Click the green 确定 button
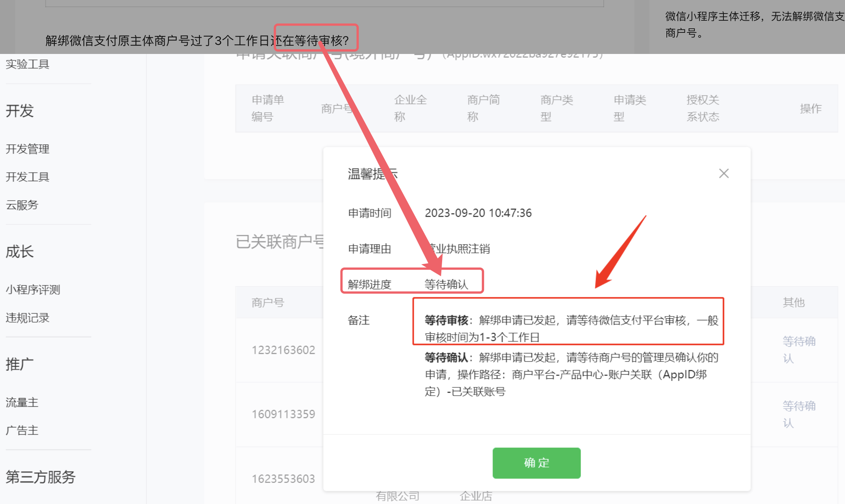This screenshot has height=504, width=845. tap(536, 463)
